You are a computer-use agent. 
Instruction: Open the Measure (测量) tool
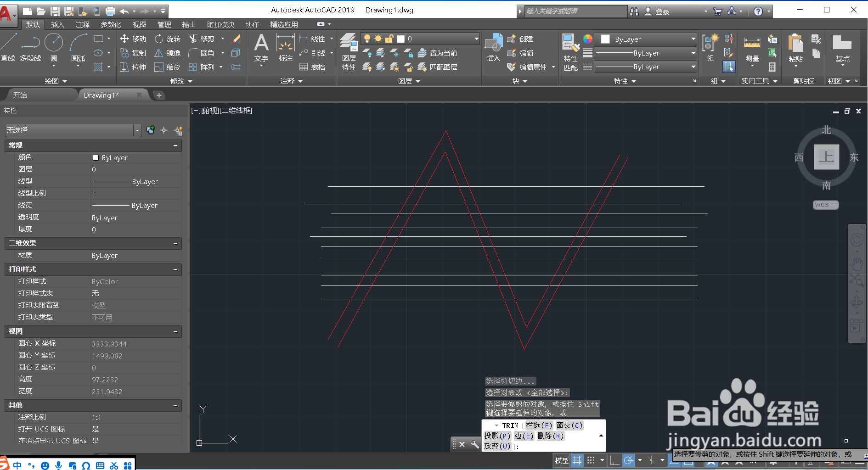752,48
